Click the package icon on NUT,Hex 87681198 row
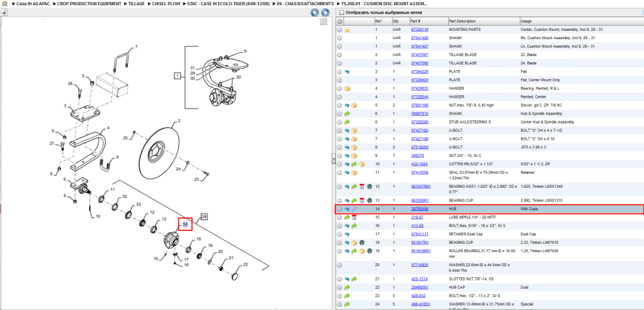This screenshot has height=310, width=644. pyautogui.click(x=354, y=105)
